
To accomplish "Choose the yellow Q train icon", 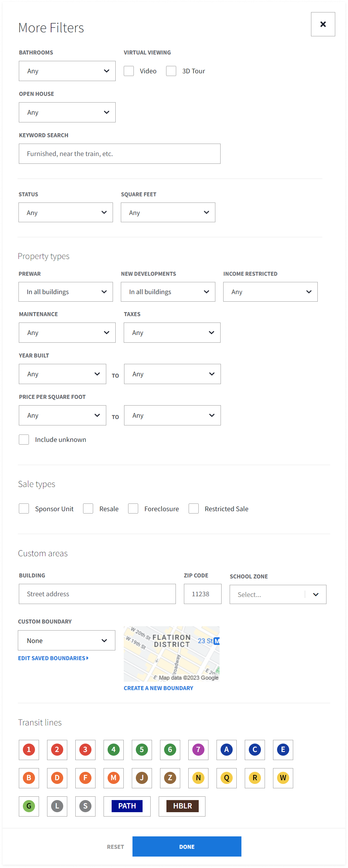I will coord(226,778).
